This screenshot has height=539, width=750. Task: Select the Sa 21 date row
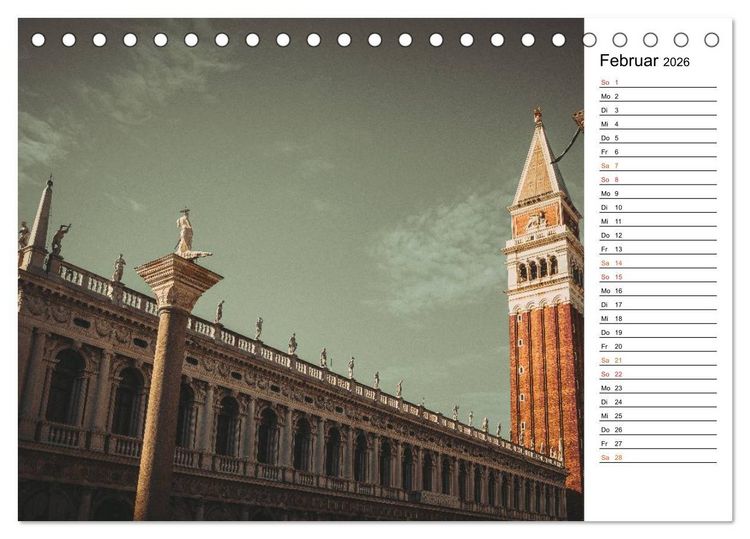point(658,360)
